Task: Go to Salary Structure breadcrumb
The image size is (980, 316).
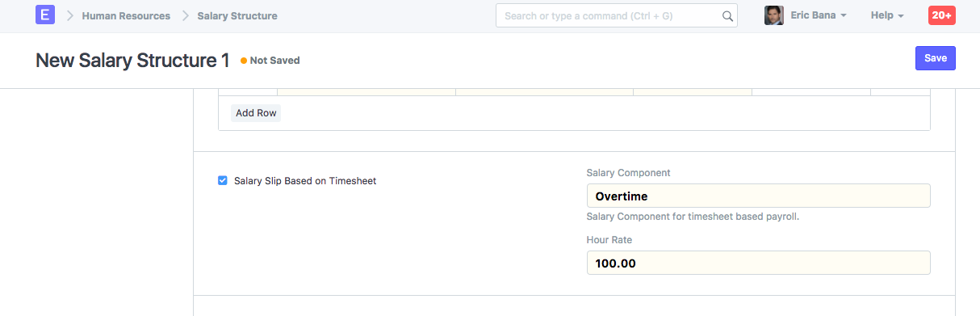Action: 237,15
